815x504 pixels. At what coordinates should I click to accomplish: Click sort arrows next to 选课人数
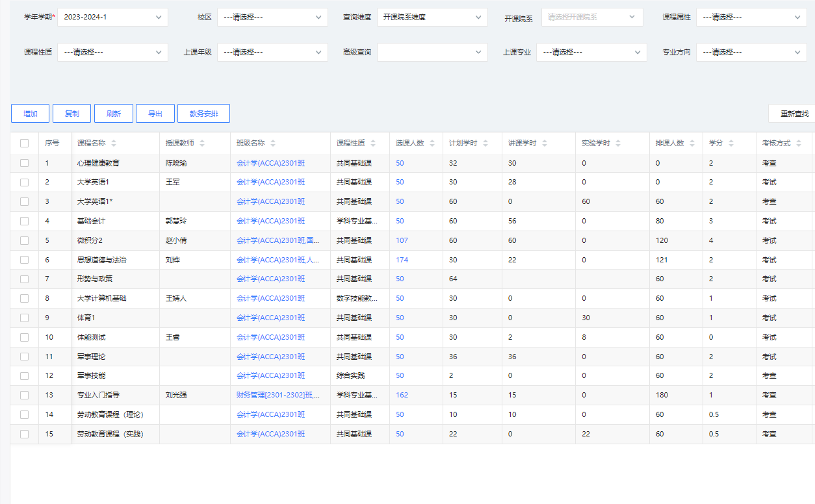point(432,144)
